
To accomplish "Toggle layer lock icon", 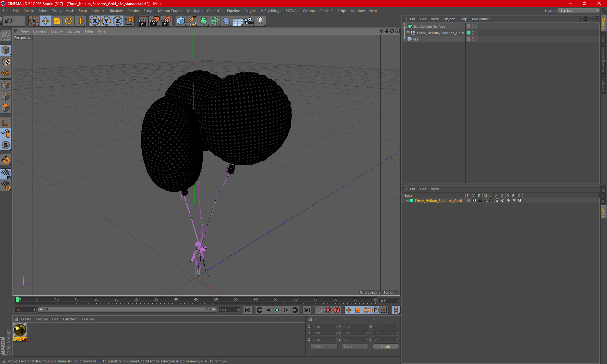I will 491,200.
